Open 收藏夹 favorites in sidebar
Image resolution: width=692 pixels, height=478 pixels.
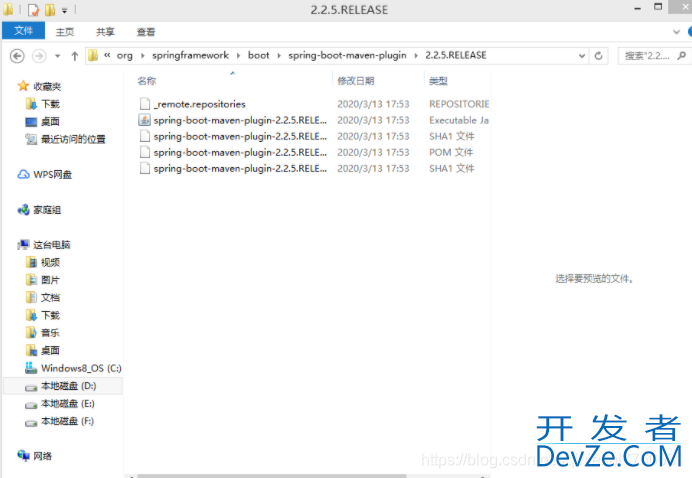(x=47, y=86)
